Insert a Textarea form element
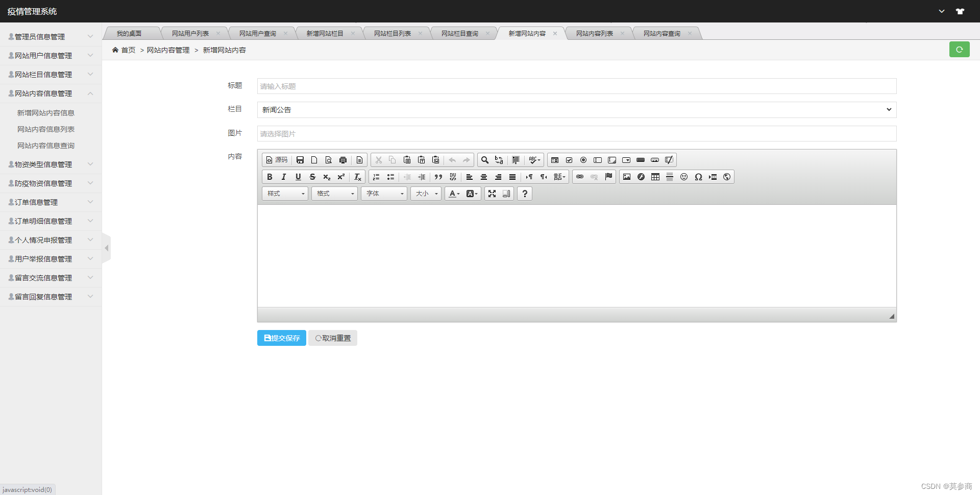Viewport: 980px width, 495px height. pyautogui.click(x=612, y=160)
